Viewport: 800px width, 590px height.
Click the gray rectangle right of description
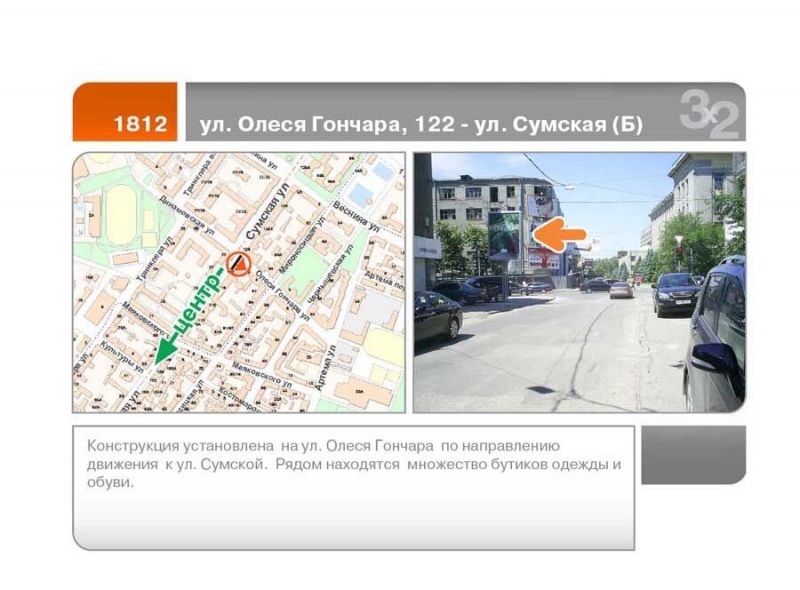coord(692,455)
